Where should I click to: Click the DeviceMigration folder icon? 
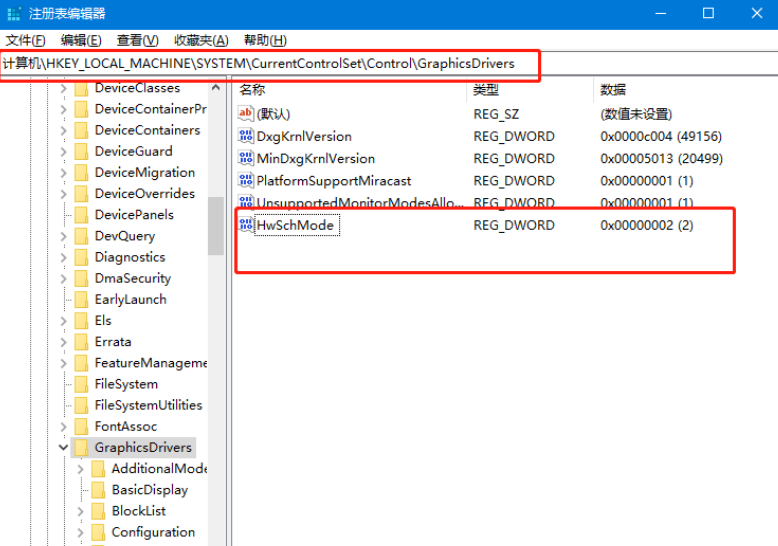pos(81,173)
